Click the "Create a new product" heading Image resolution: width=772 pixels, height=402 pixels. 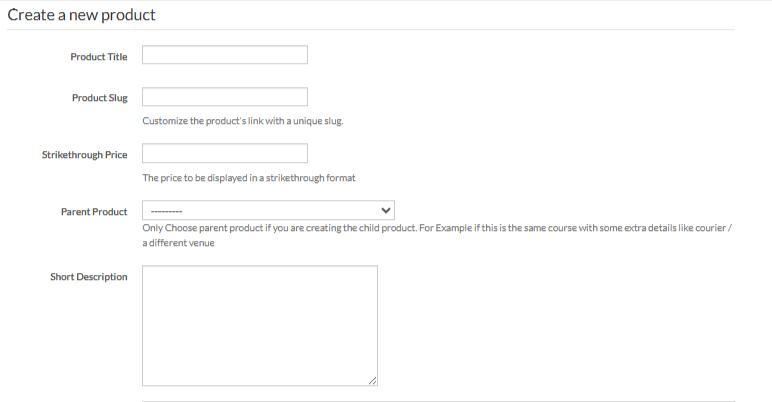tap(82, 16)
